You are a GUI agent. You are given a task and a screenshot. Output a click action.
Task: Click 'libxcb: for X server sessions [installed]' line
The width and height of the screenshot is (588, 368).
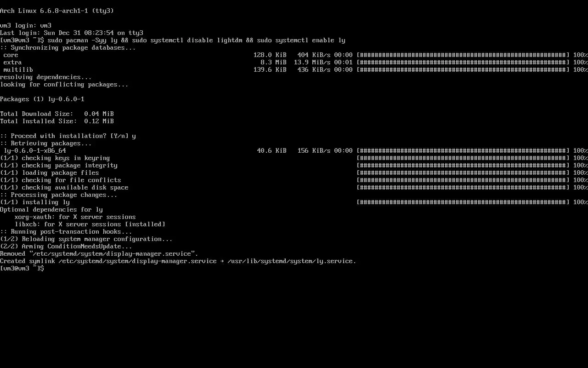(90, 224)
